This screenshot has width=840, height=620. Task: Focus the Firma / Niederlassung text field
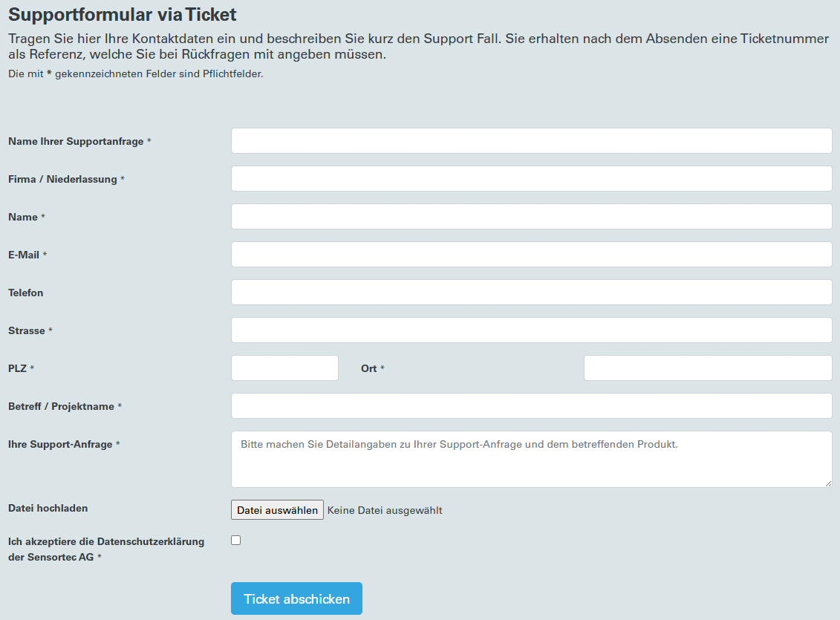532,179
